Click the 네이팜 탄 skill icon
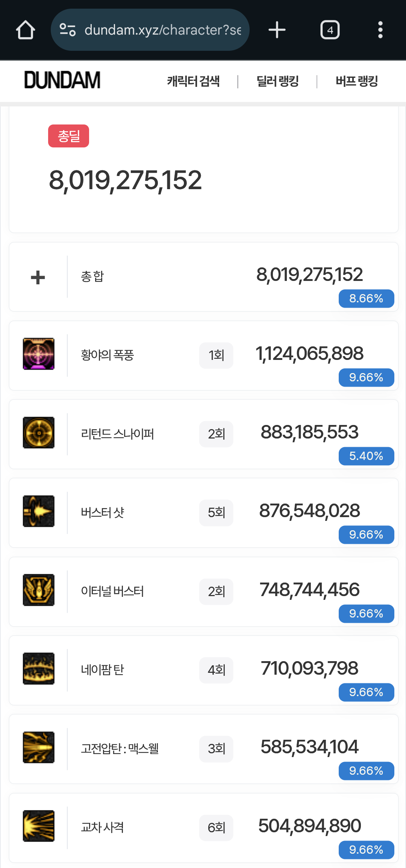The image size is (406, 868). [39, 669]
